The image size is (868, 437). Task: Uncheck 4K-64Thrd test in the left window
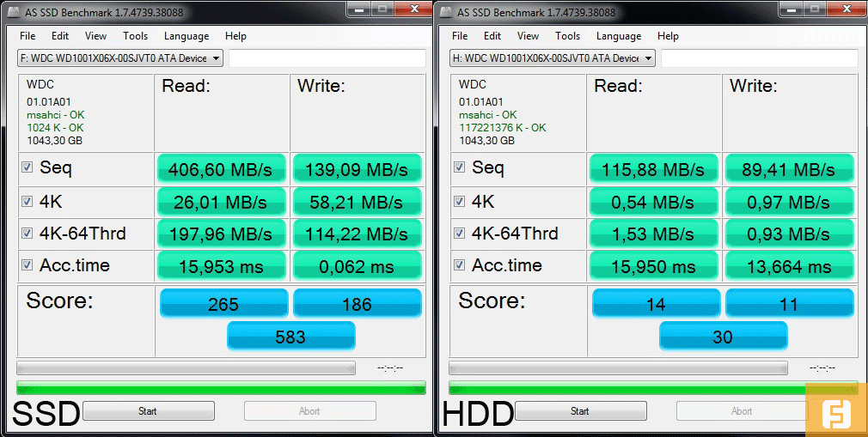(27, 234)
